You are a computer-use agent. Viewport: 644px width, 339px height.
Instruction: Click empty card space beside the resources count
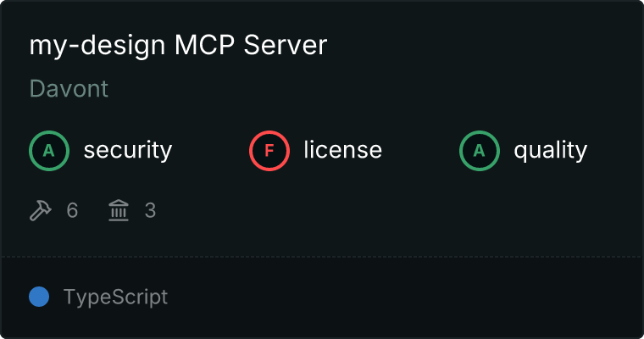[x=369, y=210]
